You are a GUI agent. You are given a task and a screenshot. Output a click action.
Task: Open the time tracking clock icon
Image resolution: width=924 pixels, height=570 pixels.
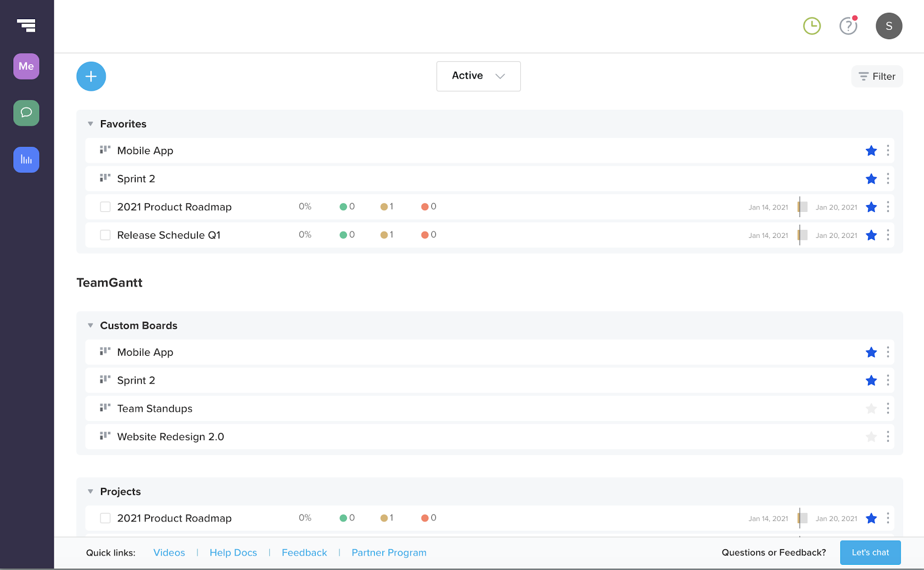tap(812, 26)
